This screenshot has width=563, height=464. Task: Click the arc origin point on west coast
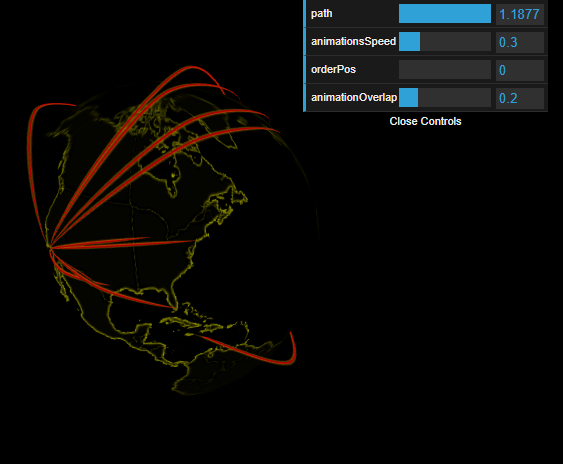pos(50,248)
